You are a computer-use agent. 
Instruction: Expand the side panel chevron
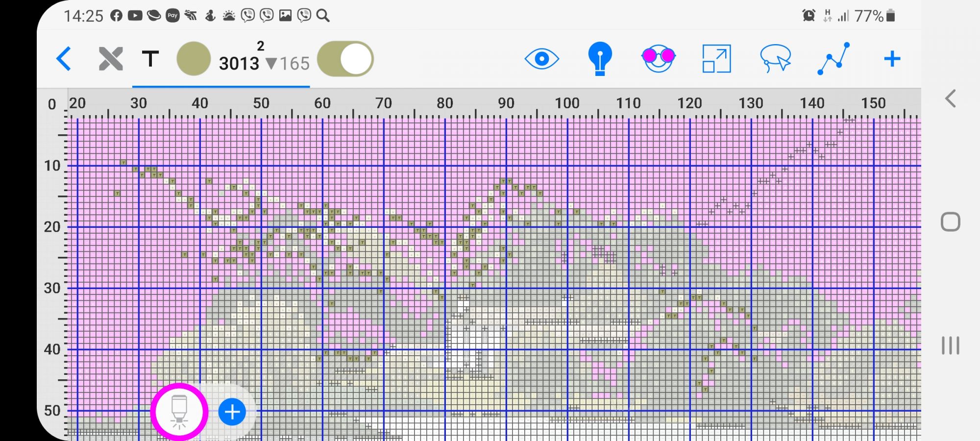[951, 99]
